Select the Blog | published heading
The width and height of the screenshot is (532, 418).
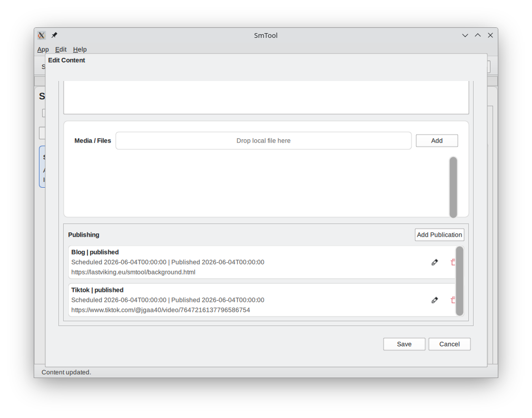click(x=95, y=252)
